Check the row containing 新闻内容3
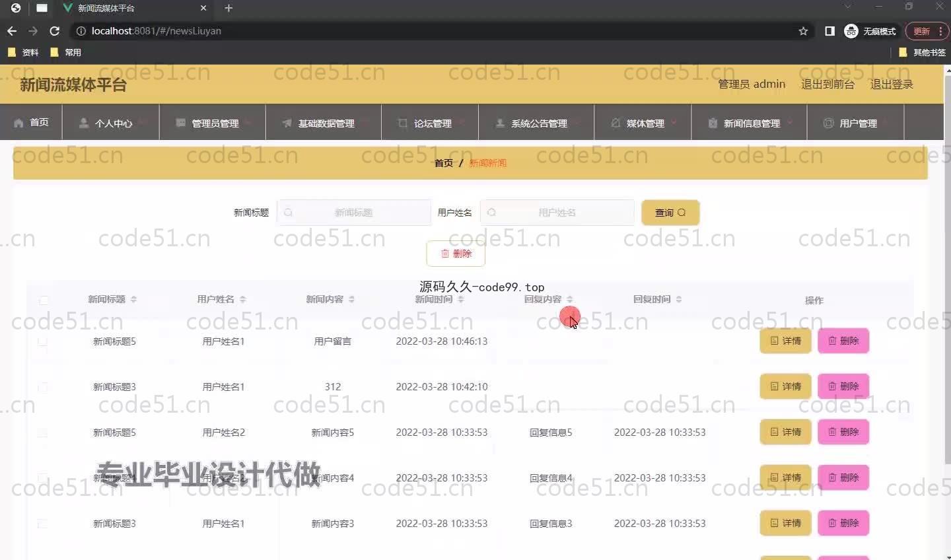 click(x=42, y=524)
